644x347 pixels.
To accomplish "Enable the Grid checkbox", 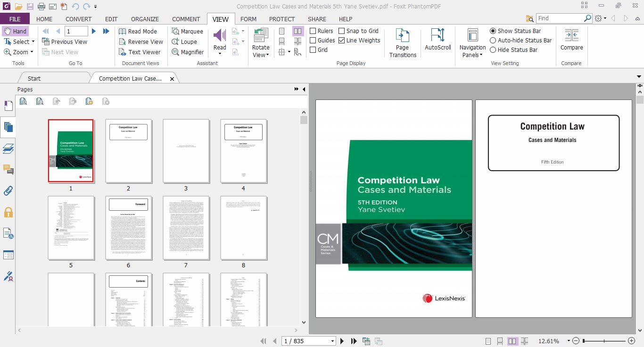I will (313, 50).
